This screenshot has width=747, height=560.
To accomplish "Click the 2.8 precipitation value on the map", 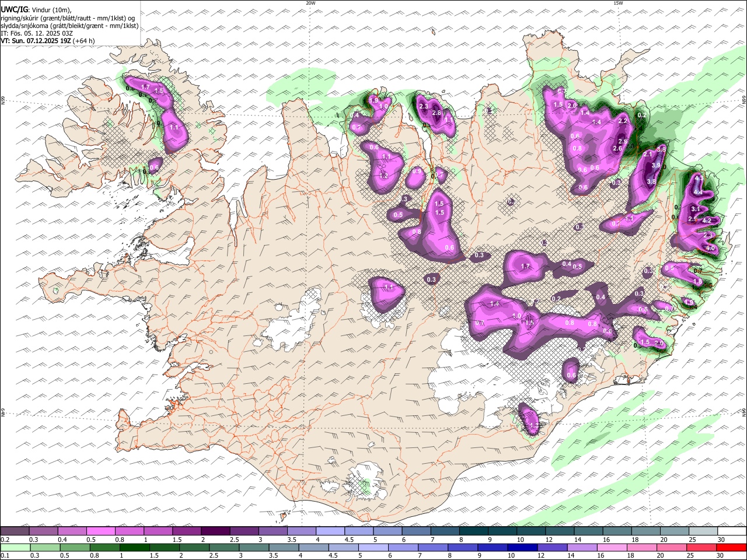I will pyautogui.click(x=437, y=113).
